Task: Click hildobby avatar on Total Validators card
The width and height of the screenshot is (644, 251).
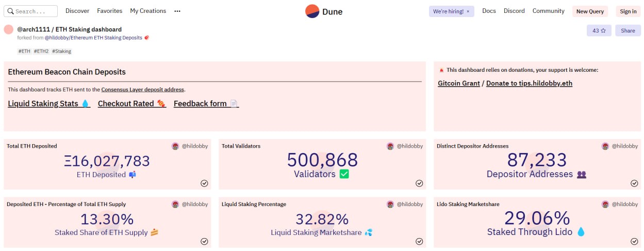Action: click(x=390, y=146)
